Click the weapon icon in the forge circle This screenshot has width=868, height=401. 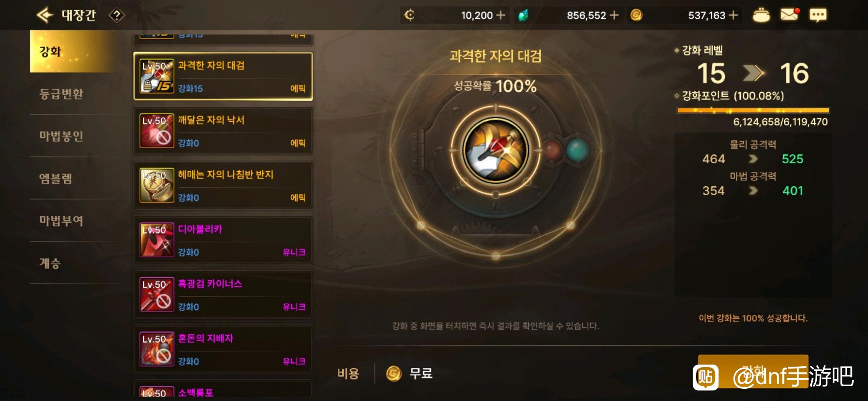click(x=496, y=150)
